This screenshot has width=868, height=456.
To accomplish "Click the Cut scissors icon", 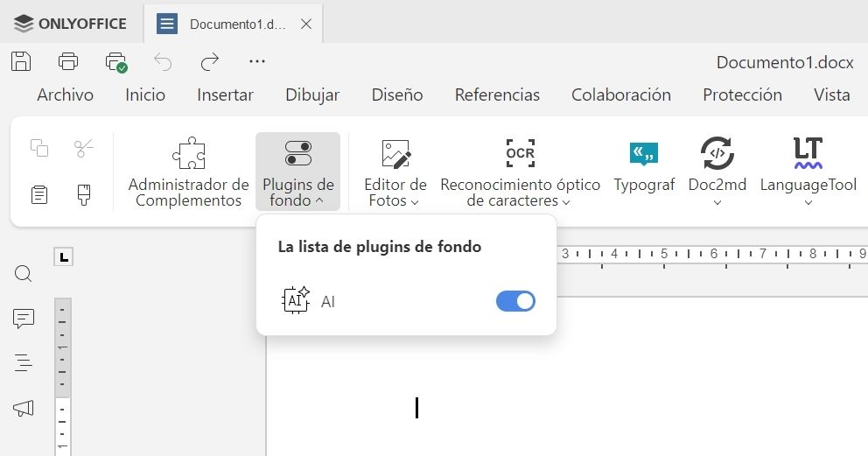I will 84,148.
